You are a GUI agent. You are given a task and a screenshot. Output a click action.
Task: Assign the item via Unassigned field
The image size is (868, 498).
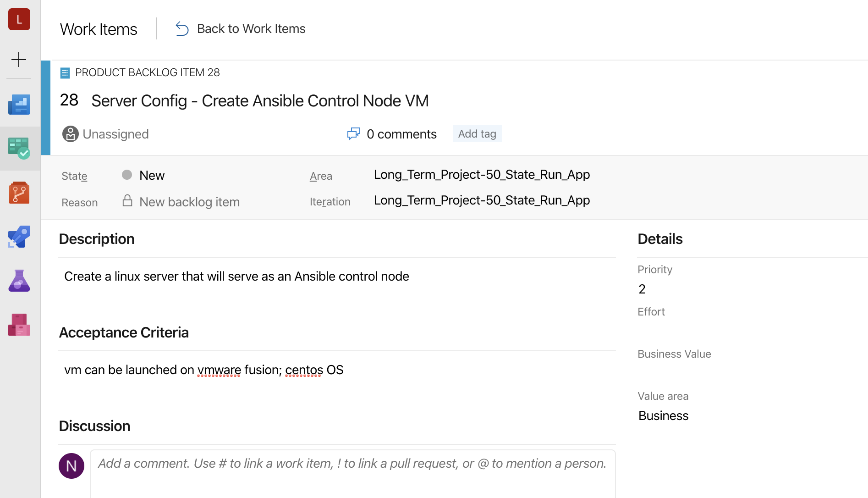(x=115, y=134)
